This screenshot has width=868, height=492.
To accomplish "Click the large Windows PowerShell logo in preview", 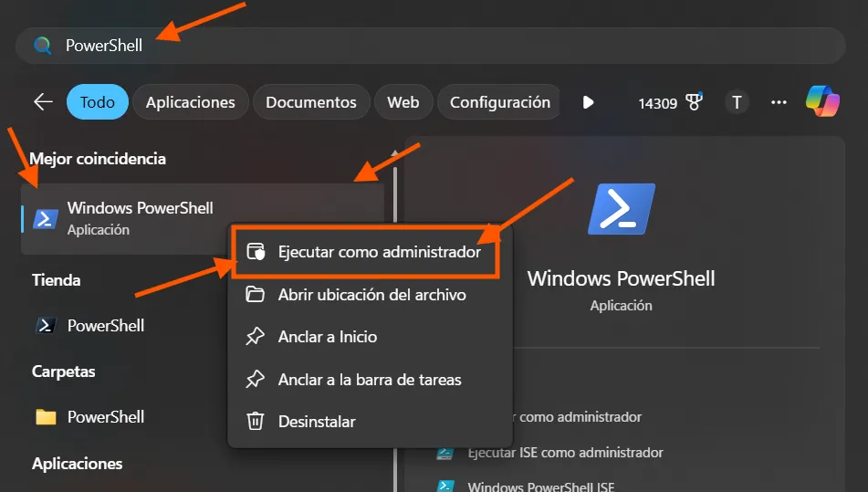I will tap(621, 209).
